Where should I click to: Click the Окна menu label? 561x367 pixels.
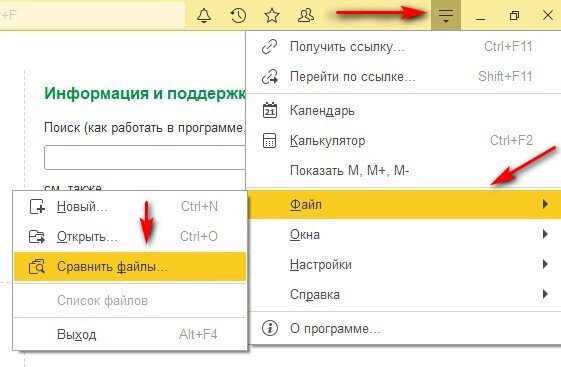304,235
